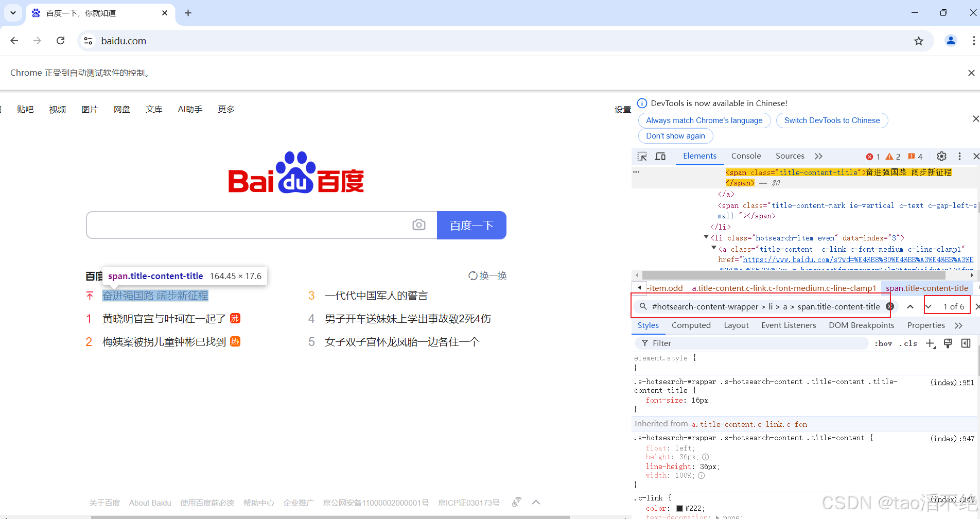Click the 百度一下 search button
This screenshot has height=519, width=980.
tap(471, 225)
